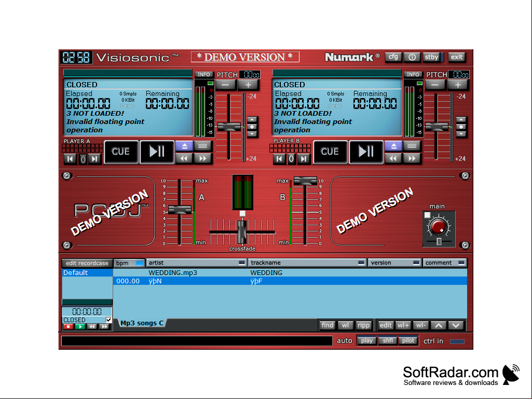Eject track from Player A
The width and height of the screenshot is (532, 399).
coord(185,146)
